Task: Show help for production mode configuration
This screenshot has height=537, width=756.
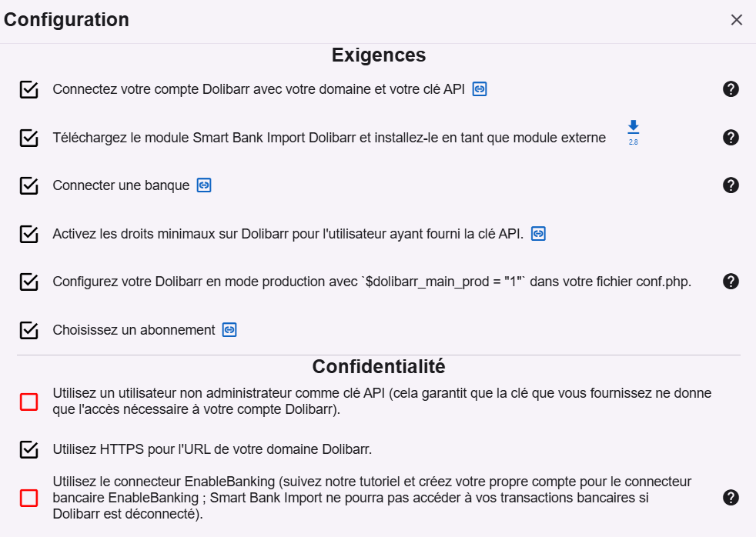Action: pyautogui.click(x=731, y=282)
